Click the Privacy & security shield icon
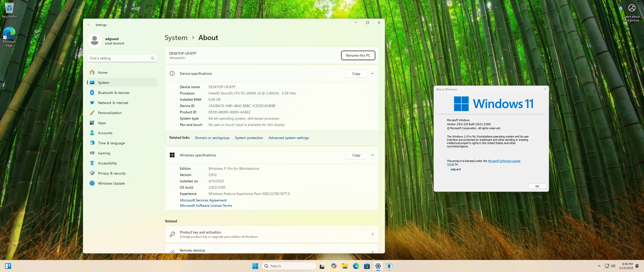Screen dimensions: 644x272 (92, 173)
